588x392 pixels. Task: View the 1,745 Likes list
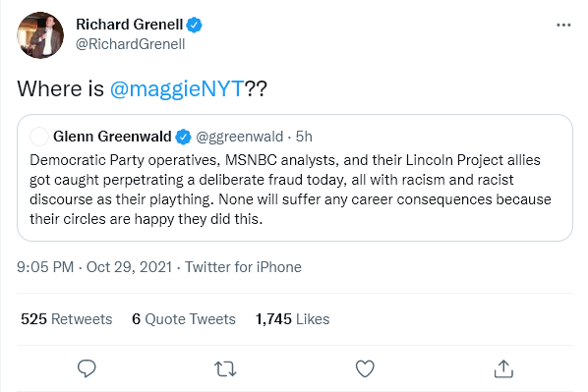coord(292,319)
